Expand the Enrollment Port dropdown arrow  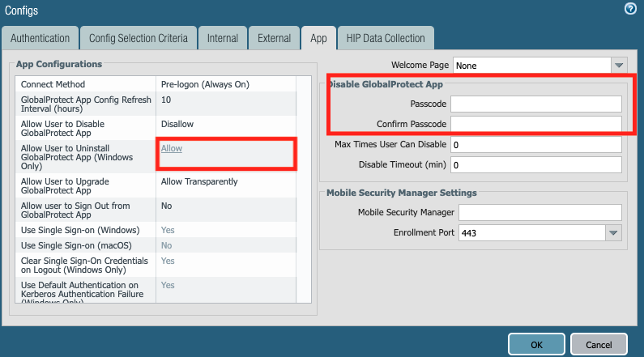613,232
